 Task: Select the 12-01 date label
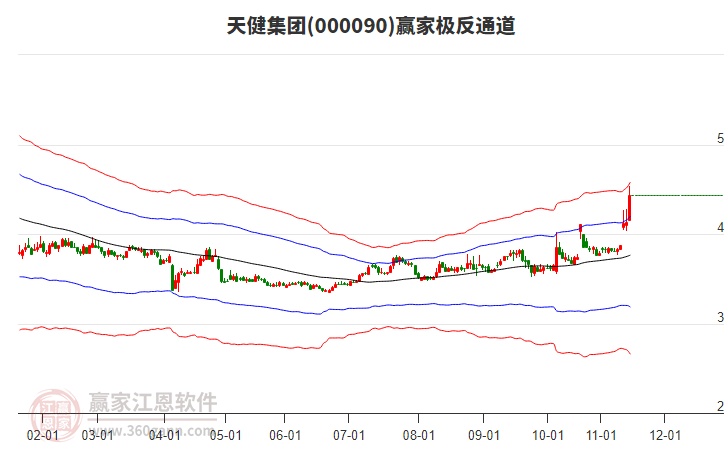pos(665,435)
